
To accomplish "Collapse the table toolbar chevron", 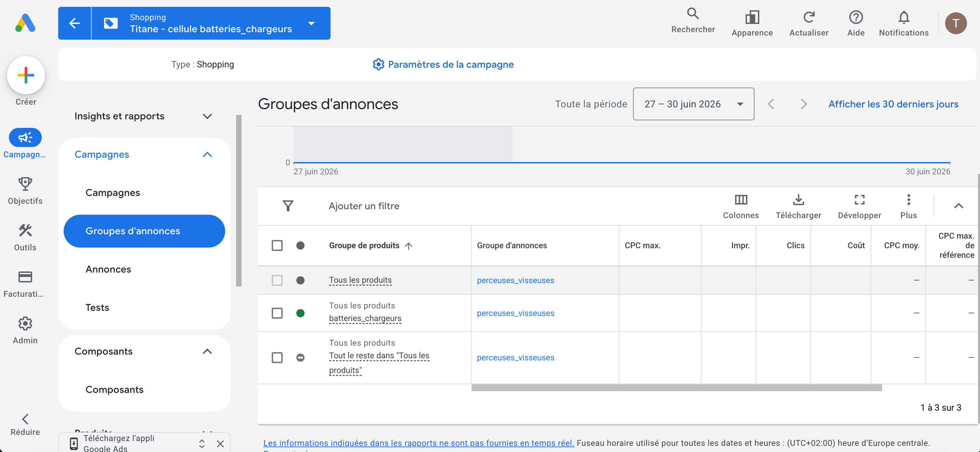I will (x=958, y=206).
